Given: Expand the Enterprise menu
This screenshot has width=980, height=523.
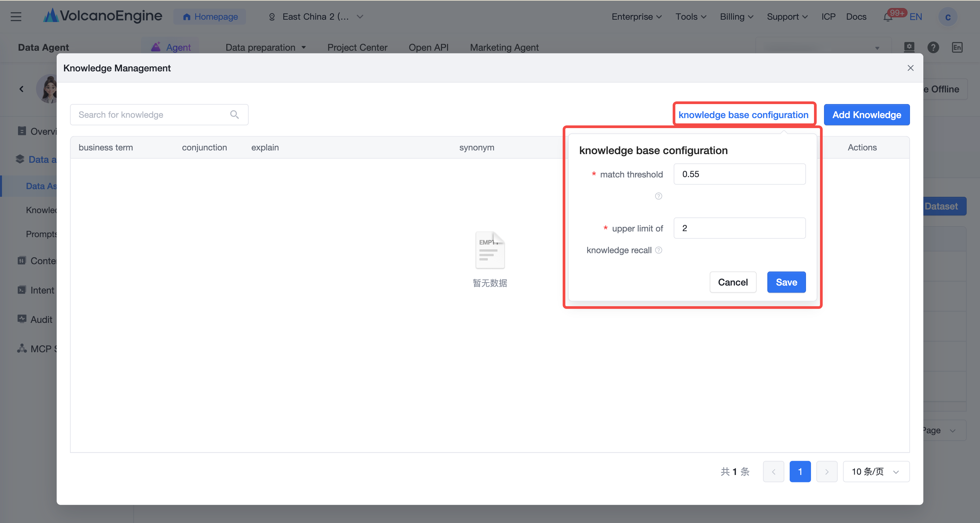Looking at the screenshot, I should 636,17.
